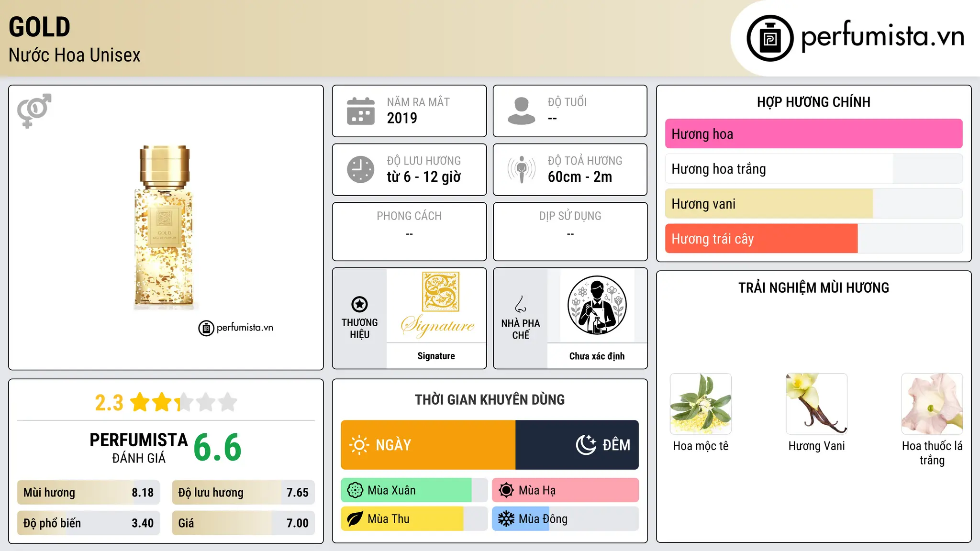The image size is (980, 551).
Task: Click the Hương trái cây accord bar
Action: (x=813, y=239)
